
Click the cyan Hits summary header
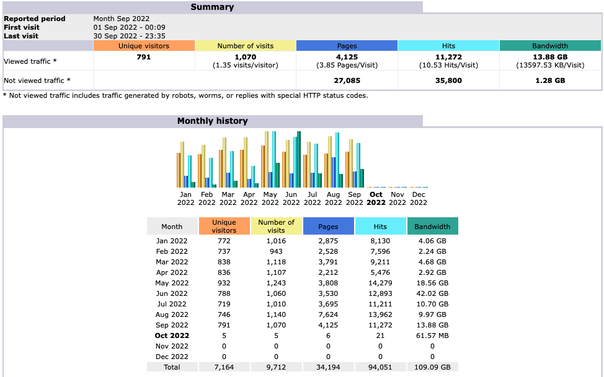448,46
